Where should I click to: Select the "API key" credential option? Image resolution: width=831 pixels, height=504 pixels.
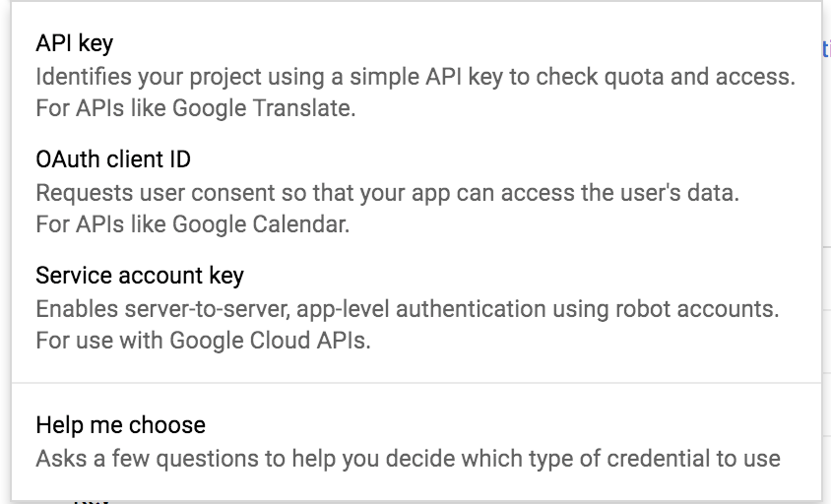tap(75, 43)
